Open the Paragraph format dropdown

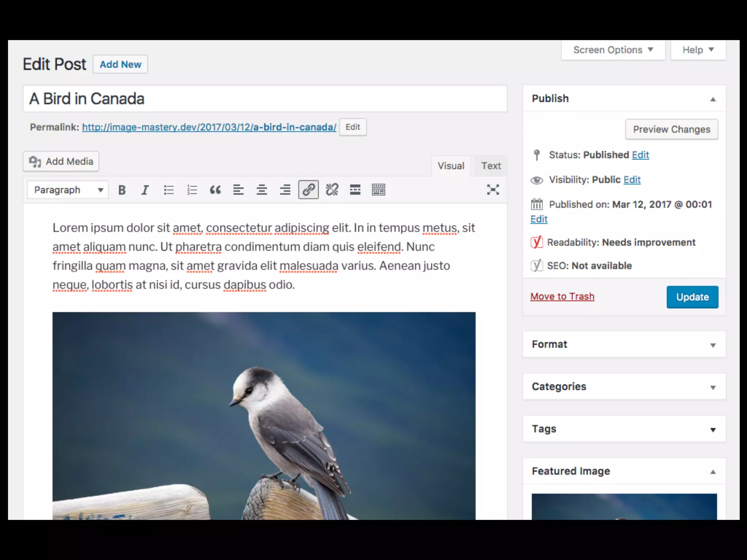point(68,190)
